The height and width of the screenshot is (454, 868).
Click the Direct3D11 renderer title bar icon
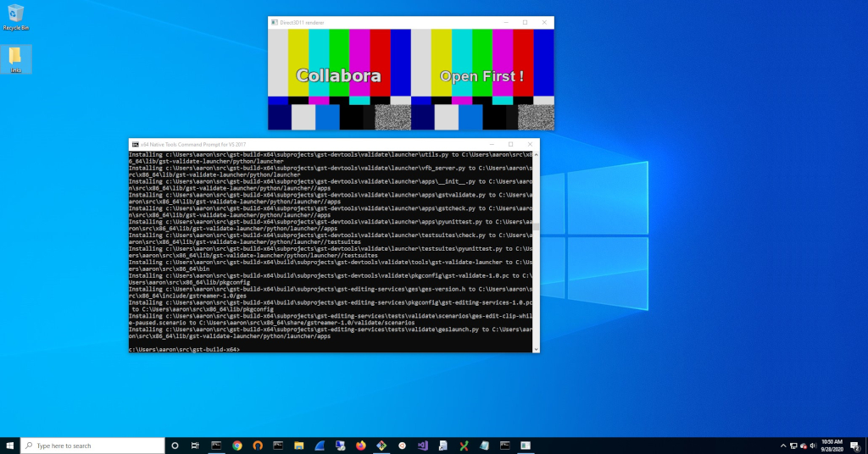(x=274, y=22)
